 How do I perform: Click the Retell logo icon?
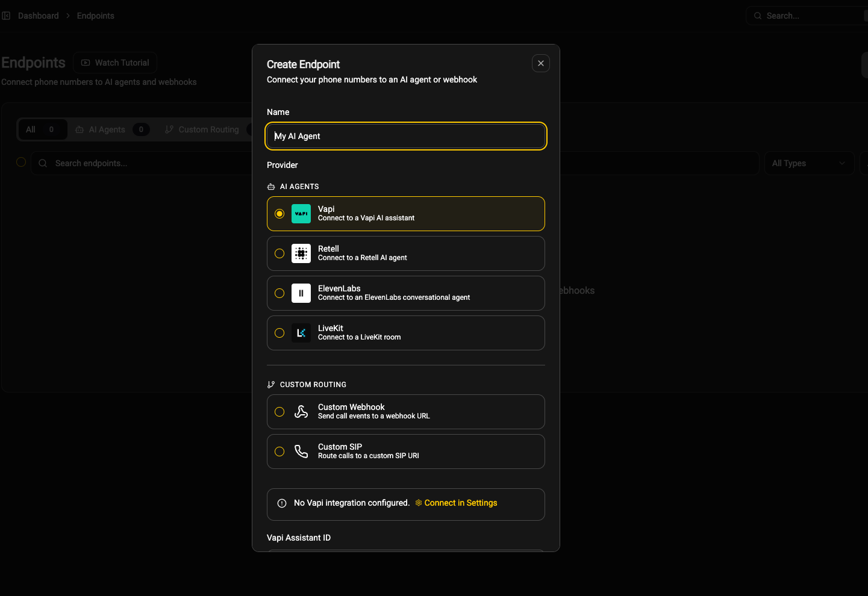[301, 253]
